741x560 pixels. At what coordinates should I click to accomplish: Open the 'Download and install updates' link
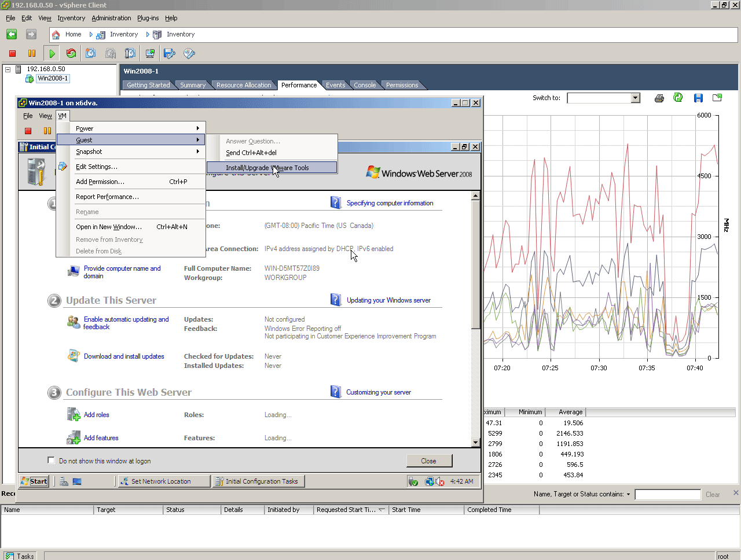pyautogui.click(x=124, y=356)
